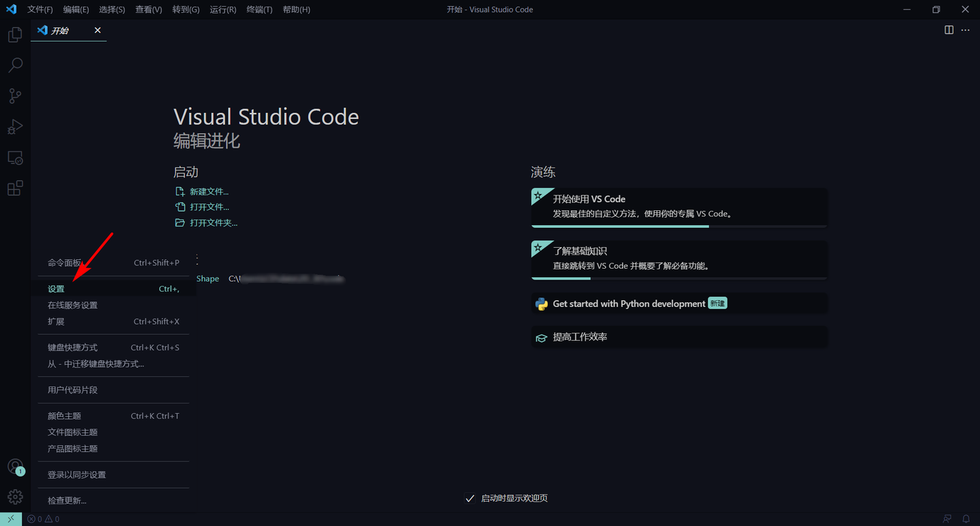Open the 提高工作效率 walkthrough
Image resolution: width=980 pixels, height=526 pixels.
tap(679, 338)
